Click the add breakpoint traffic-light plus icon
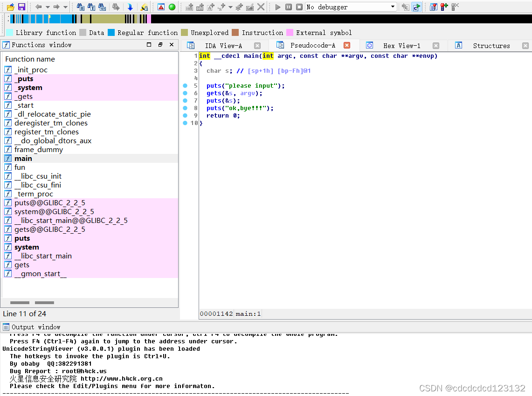Viewport: 532px width, 396px height. point(444,7)
